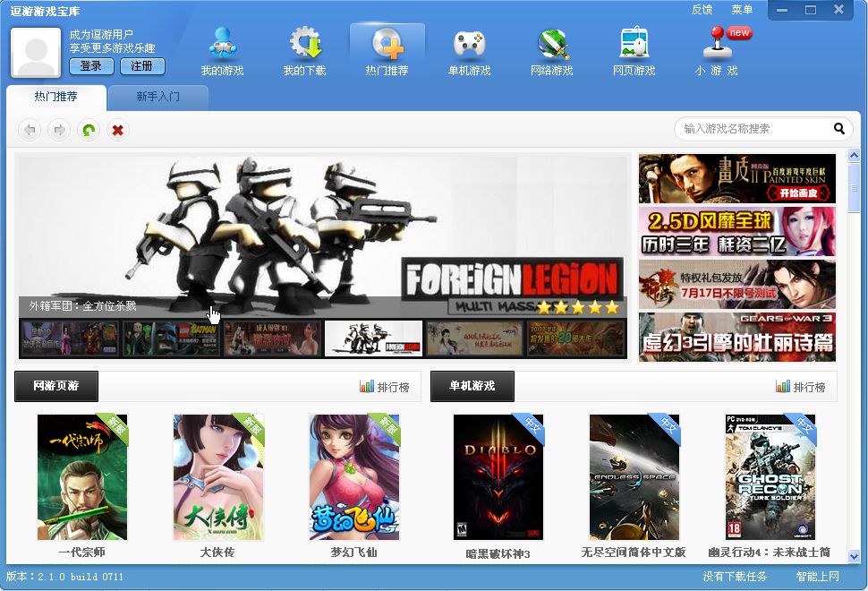Screen dimensions: 868x591
Task: Open 大侠传 game cover
Action: (218, 477)
